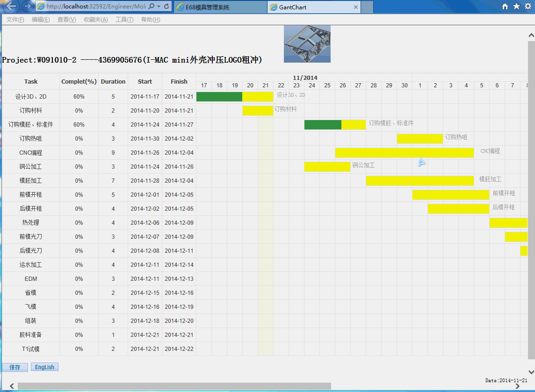This screenshot has height=392, width=535.
Task: Click the yellow bar for 订购材料 task
Action: [258, 110]
